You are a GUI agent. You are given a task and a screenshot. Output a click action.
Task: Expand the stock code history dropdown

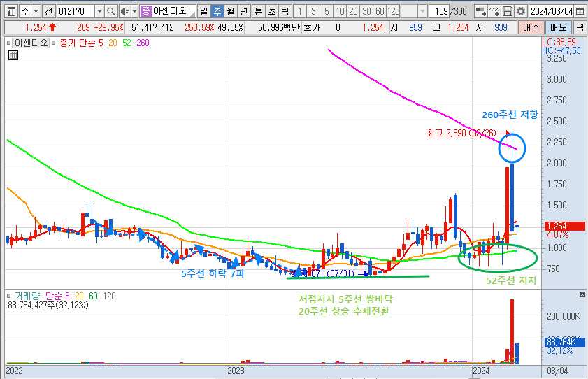[99, 11]
